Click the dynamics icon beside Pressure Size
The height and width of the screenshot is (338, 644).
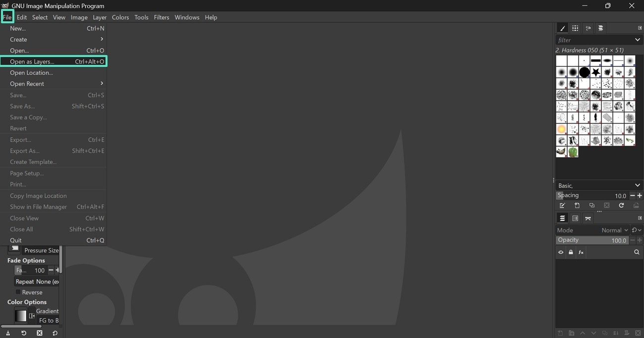(14, 248)
